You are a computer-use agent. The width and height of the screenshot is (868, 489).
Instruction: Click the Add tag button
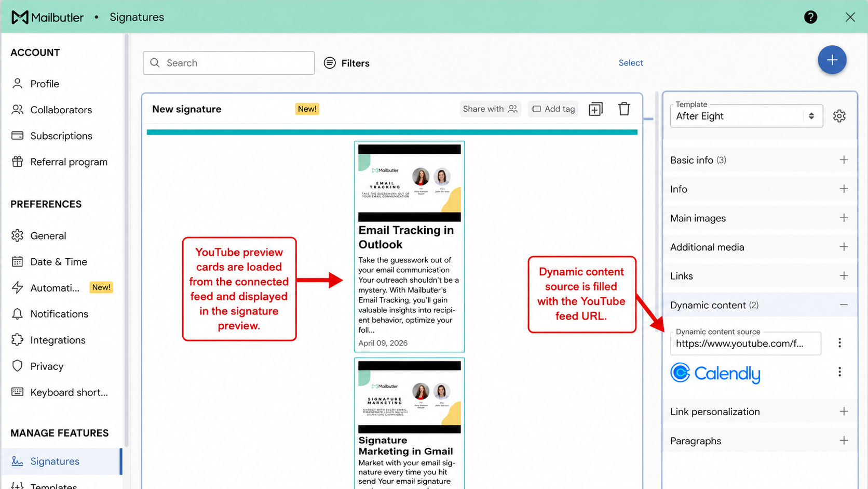(553, 109)
